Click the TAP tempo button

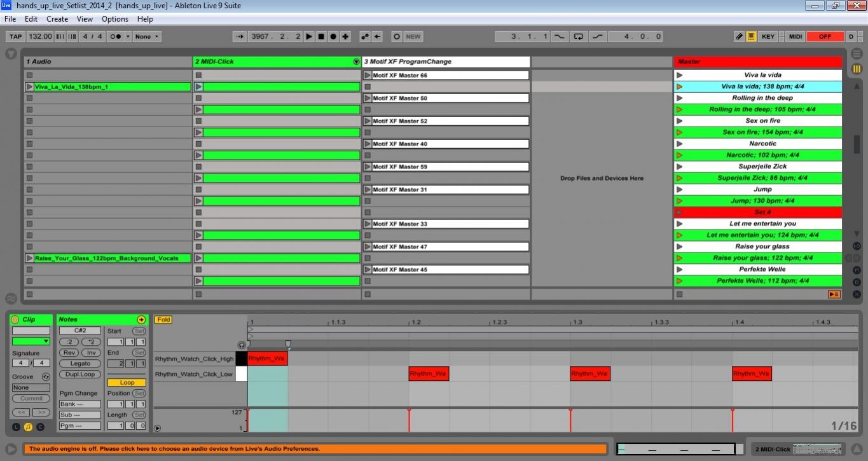pos(16,36)
